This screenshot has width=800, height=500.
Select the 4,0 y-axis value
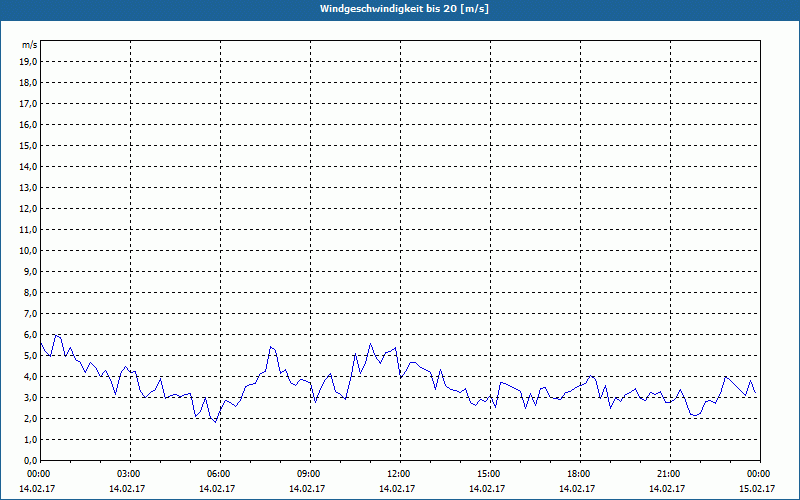(30, 377)
